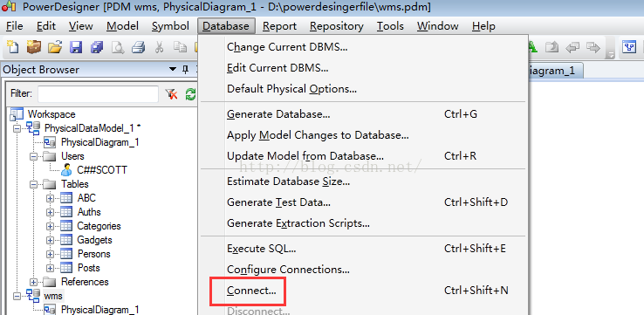Open the Tools menu
644x315 pixels.
(390, 26)
